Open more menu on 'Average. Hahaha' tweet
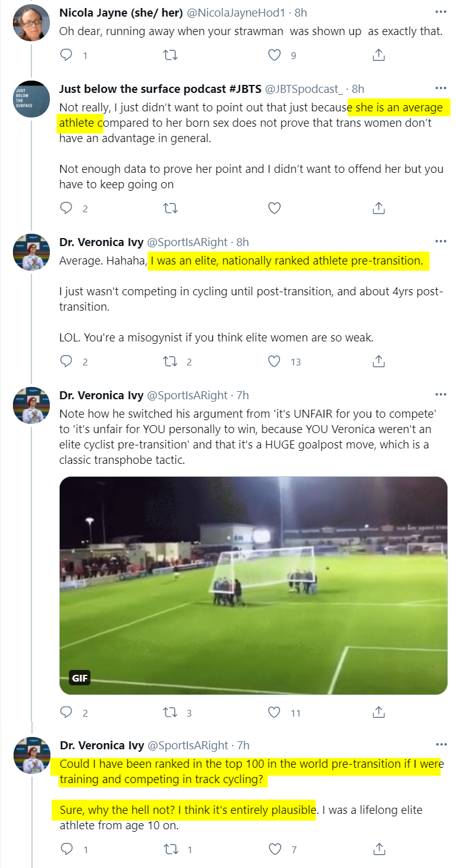This screenshot has height=868, width=456. [x=441, y=242]
